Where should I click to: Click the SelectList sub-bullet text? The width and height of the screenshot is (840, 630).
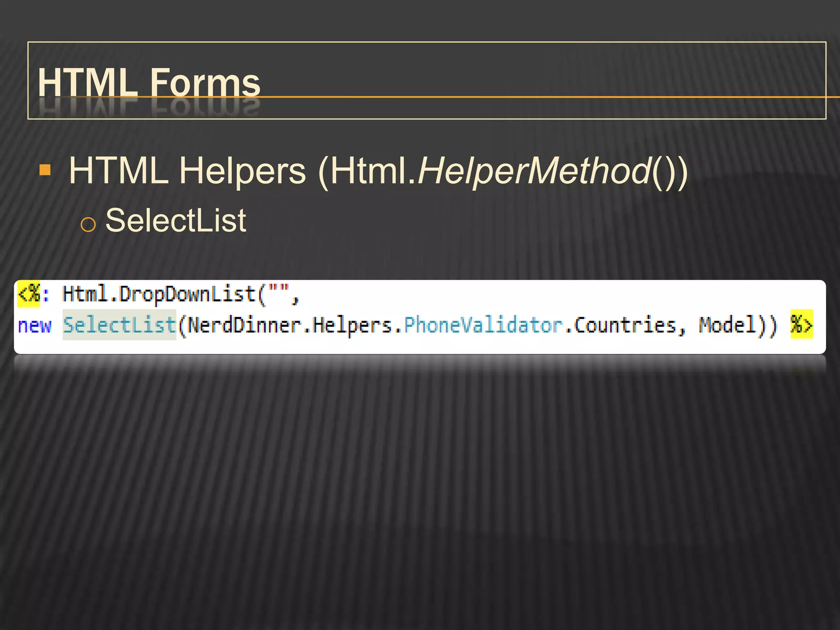click(x=176, y=221)
